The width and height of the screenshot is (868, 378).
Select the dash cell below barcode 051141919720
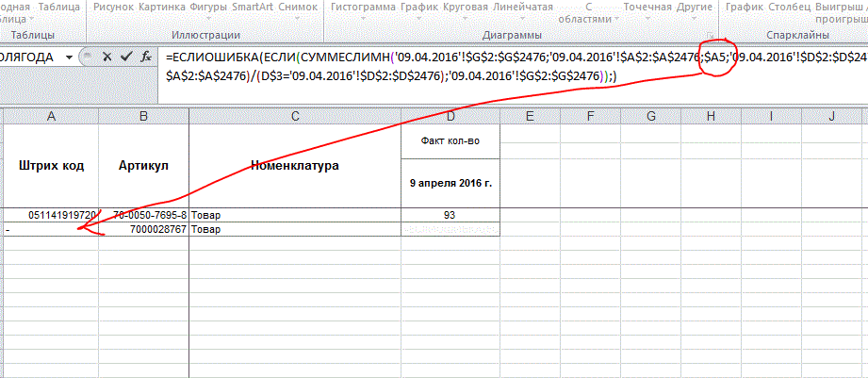coord(52,229)
